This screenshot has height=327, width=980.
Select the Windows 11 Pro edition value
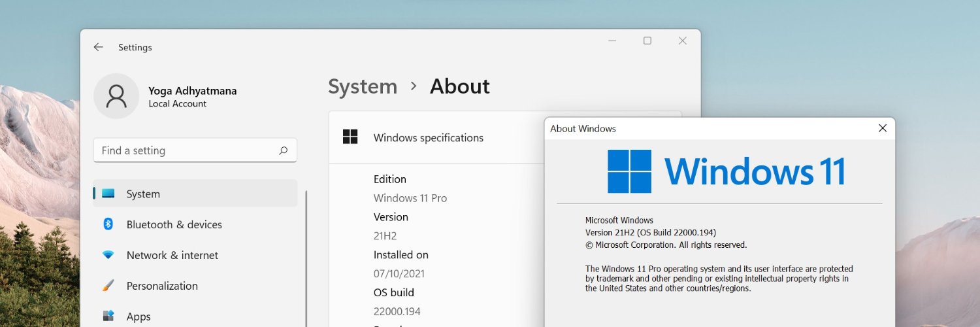410,198
